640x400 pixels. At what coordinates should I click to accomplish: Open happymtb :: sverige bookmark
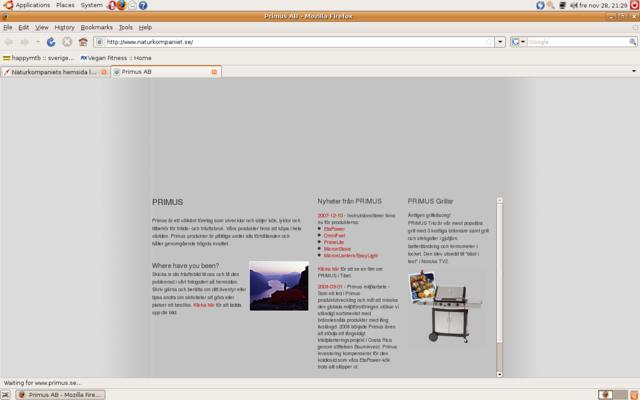(38, 58)
